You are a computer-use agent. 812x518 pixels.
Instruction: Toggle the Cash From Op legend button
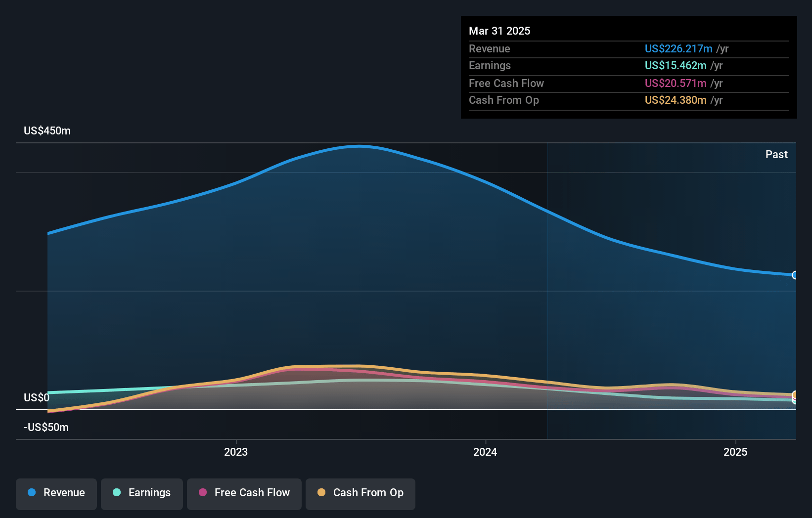click(x=361, y=494)
